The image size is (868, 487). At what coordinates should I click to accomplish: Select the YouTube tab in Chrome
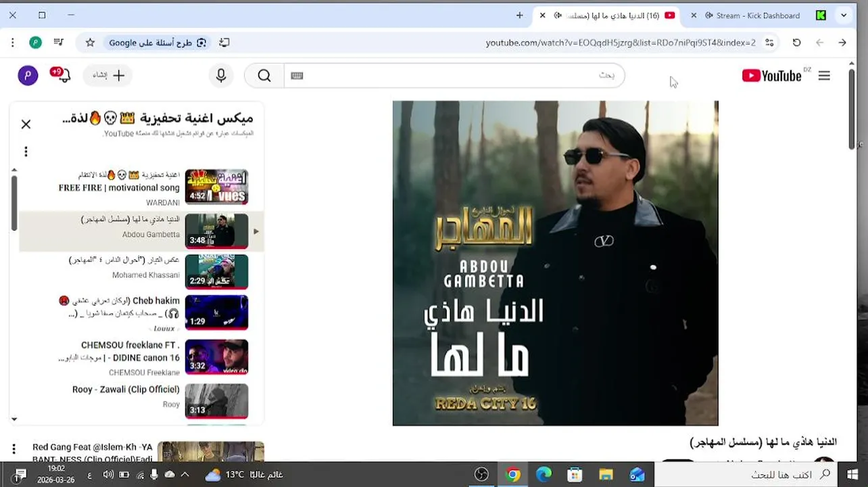click(x=612, y=16)
